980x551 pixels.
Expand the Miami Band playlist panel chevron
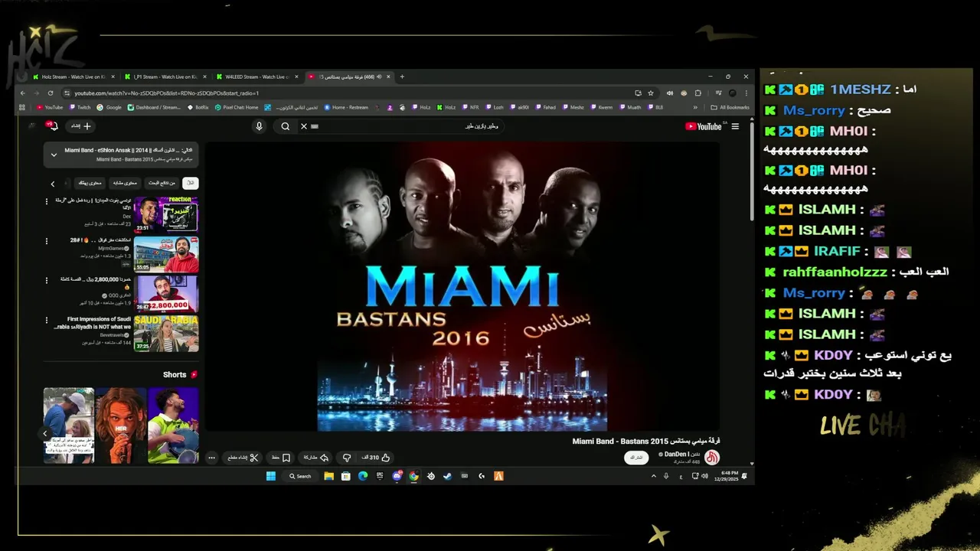pyautogui.click(x=54, y=155)
